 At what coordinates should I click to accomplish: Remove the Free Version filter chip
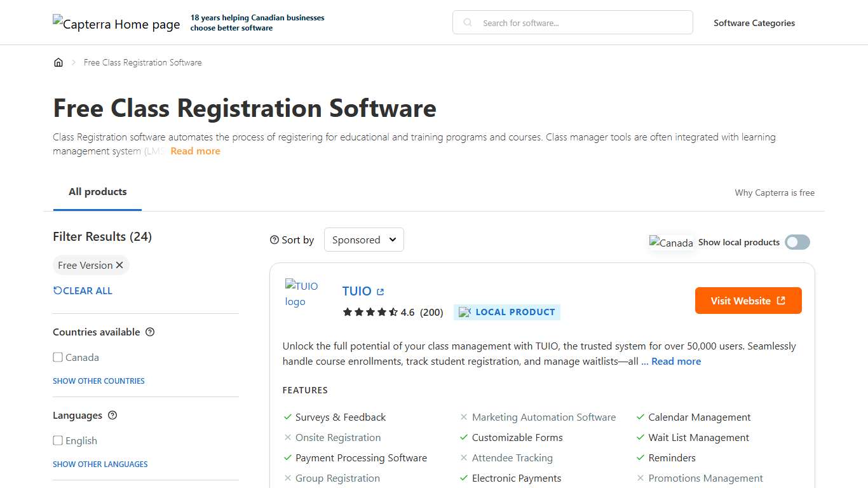pos(119,265)
